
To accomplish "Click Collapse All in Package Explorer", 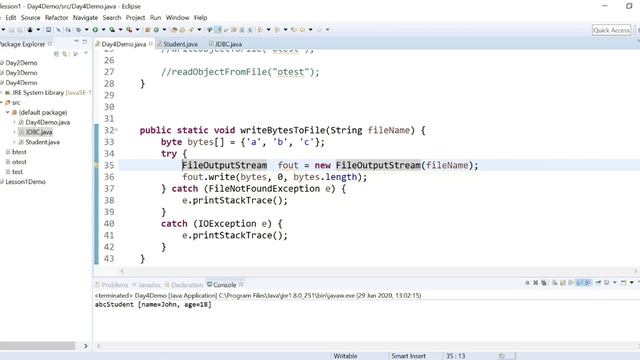I will coord(56,53).
